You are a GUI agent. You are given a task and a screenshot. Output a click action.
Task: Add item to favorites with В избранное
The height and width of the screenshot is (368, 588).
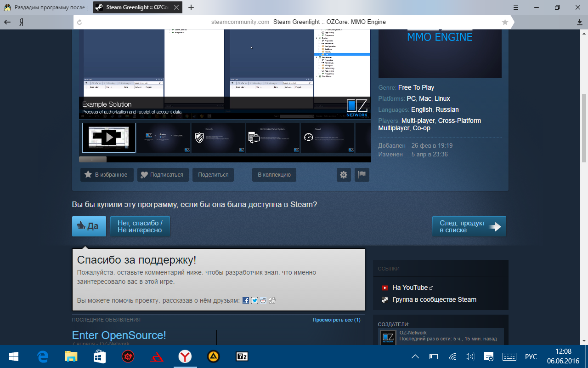(107, 175)
